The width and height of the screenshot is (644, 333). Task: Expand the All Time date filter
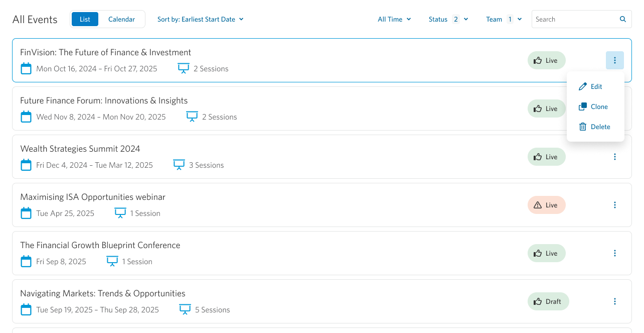[x=394, y=19]
